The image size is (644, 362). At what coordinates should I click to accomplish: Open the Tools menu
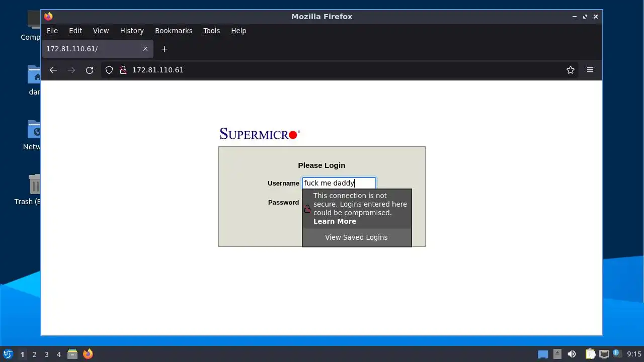click(211, 31)
